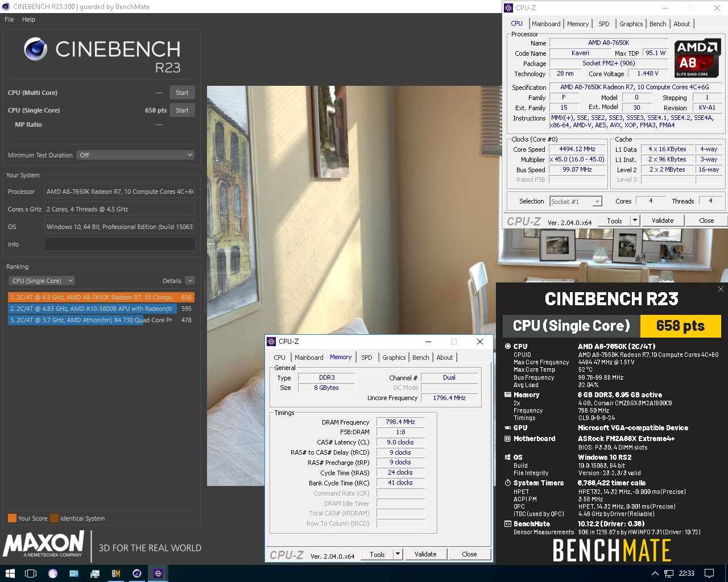Click Validate in the top CPU-Z window

tap(663, 221)
